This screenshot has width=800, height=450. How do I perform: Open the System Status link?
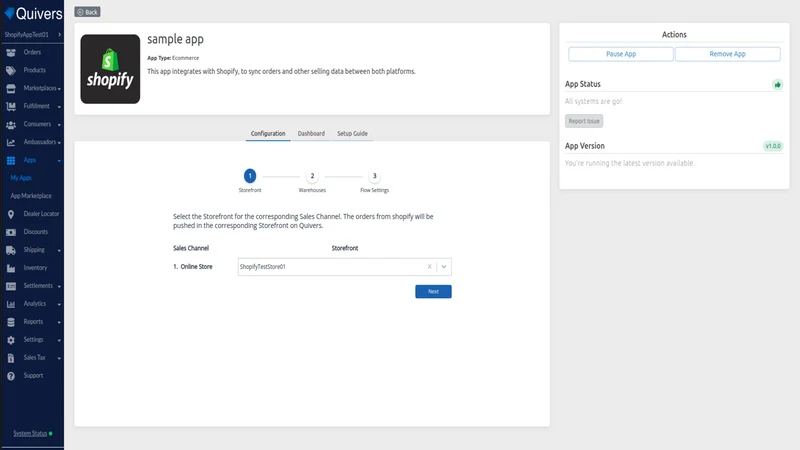(30, 434)
